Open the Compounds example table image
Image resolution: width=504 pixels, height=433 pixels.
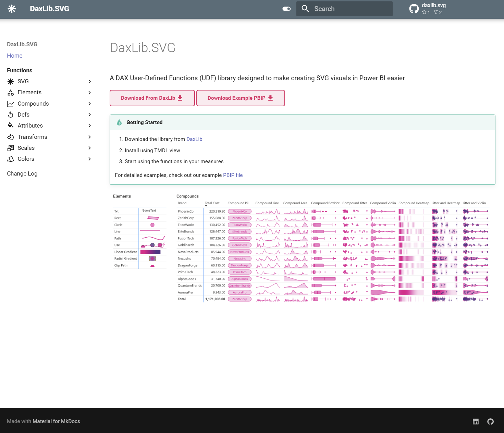pos(332,249)
